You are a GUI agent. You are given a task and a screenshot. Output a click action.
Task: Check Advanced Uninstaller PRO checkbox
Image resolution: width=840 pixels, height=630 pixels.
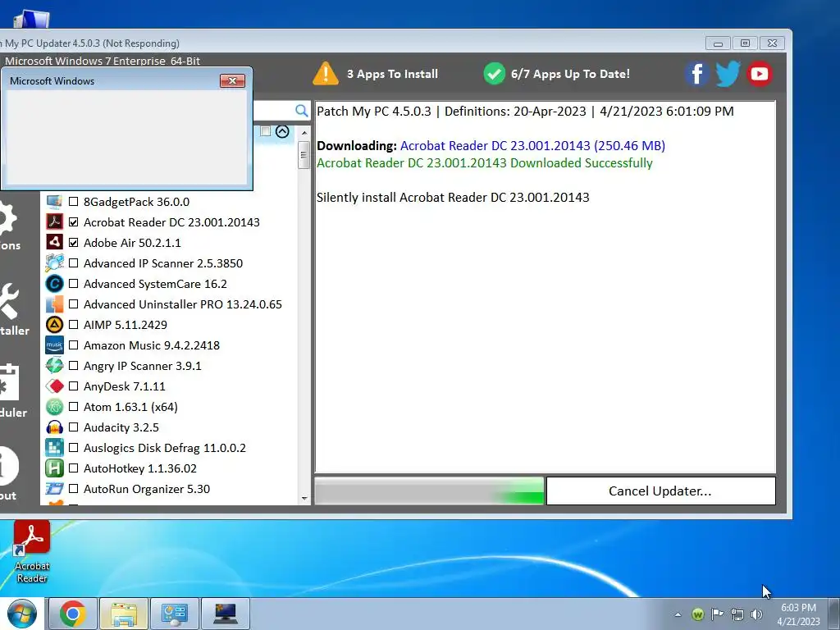point(73,304)
